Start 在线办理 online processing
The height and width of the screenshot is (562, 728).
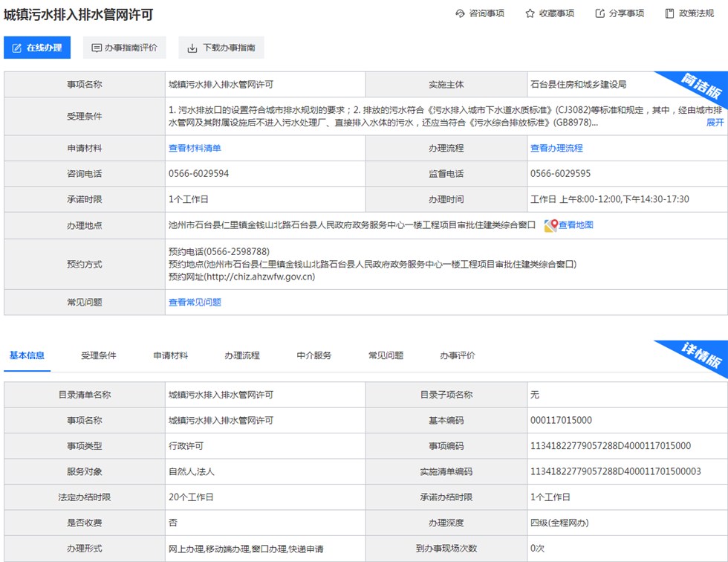(x=37, y=48)
